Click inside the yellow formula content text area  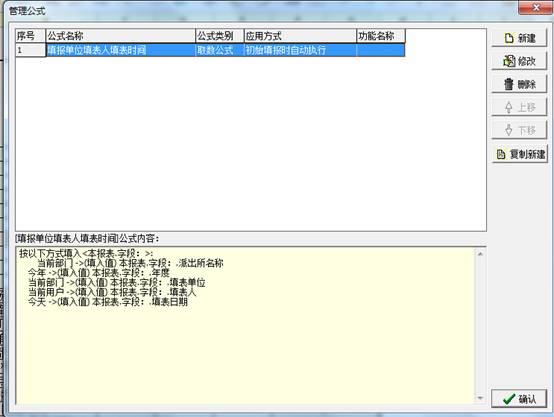246,325
